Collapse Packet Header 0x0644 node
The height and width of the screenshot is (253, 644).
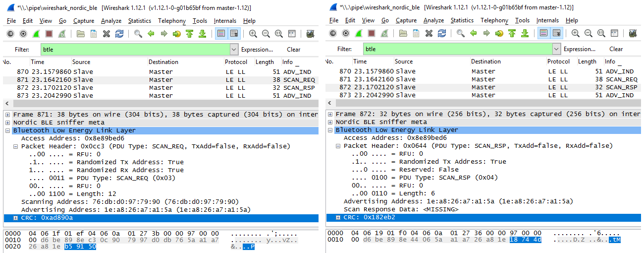point(338,146)
